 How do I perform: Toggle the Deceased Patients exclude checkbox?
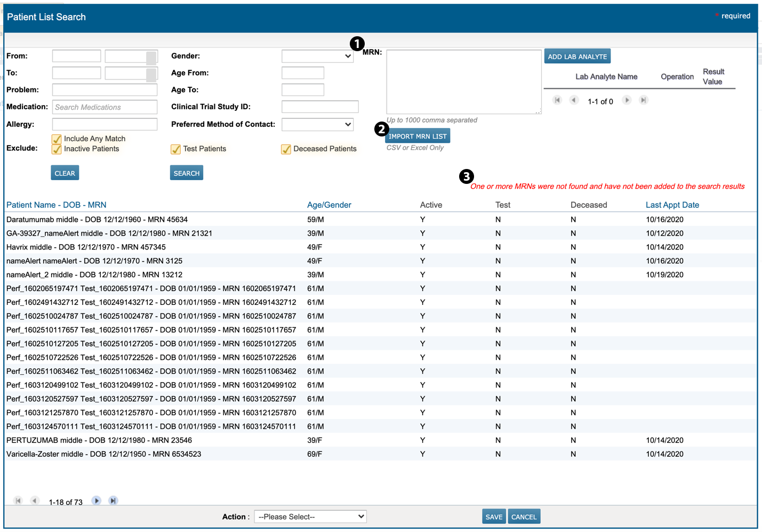286,149
